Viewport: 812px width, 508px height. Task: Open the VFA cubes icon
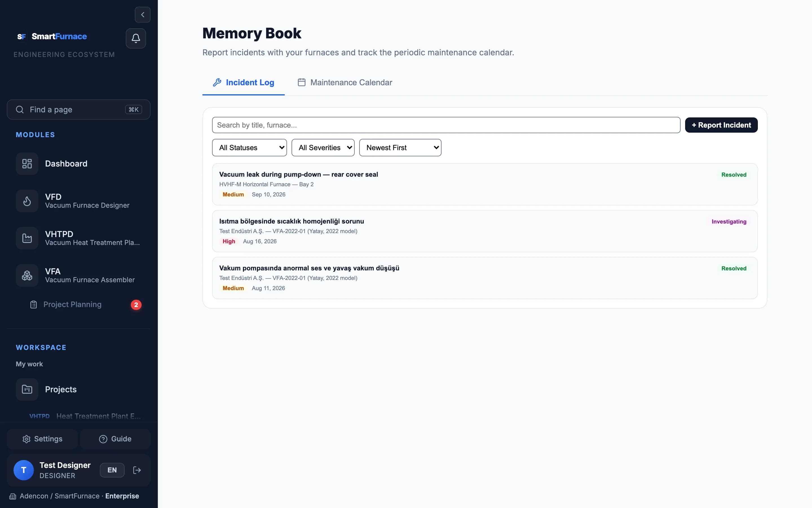(27, 275)
